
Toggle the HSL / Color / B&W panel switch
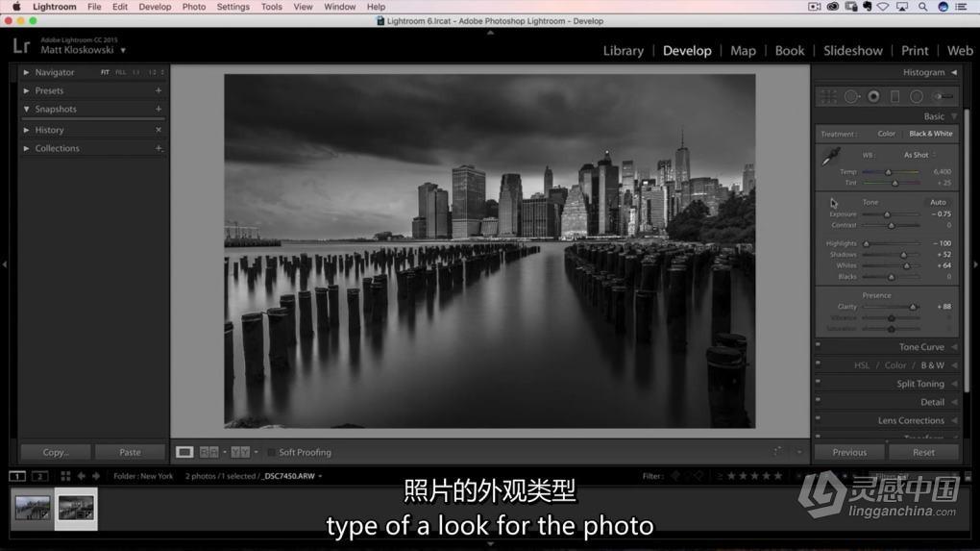(819, 363)
